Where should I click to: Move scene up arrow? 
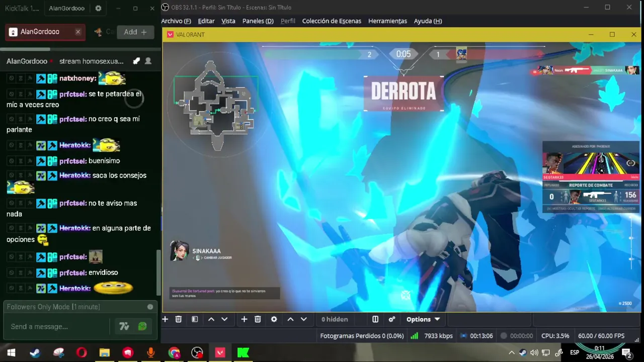tap(211, 319)
